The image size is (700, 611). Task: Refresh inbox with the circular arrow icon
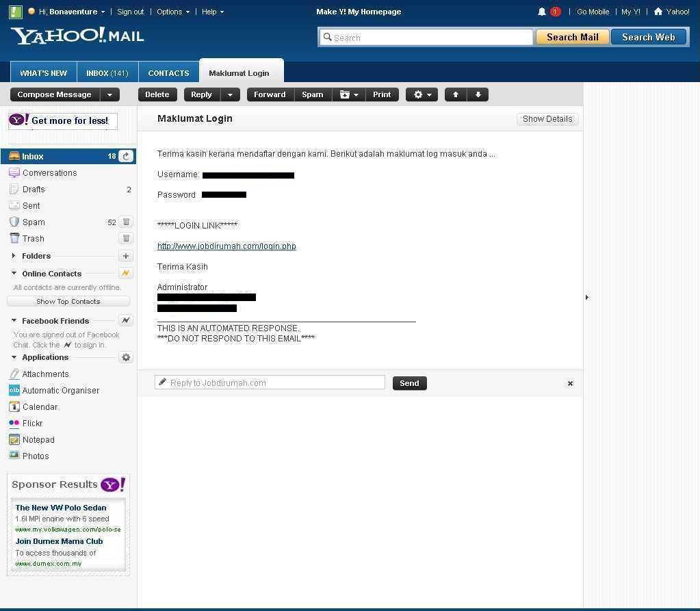[x=127, y=156]
